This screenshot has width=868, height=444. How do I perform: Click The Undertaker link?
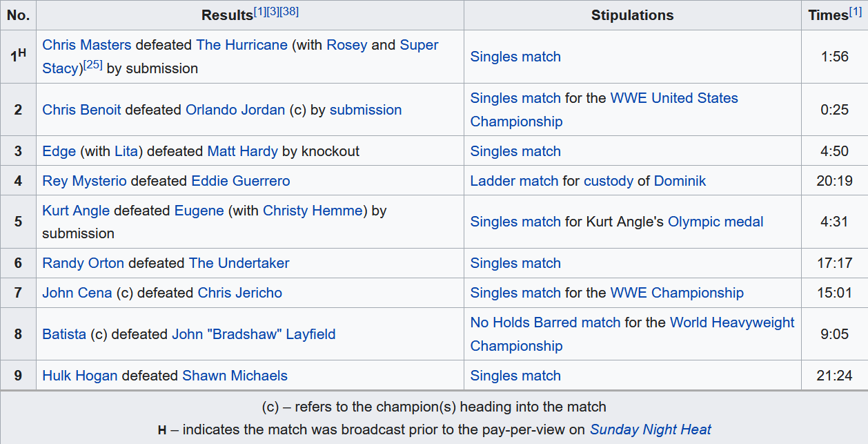click(x=239, y=263)
